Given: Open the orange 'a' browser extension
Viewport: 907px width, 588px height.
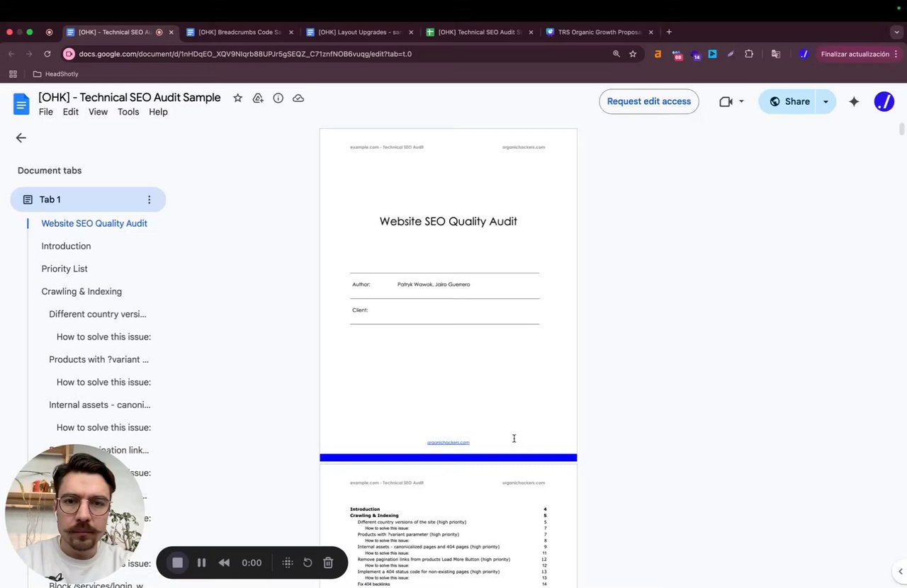Looking at the screenshot, I should [x=658, y=54].
